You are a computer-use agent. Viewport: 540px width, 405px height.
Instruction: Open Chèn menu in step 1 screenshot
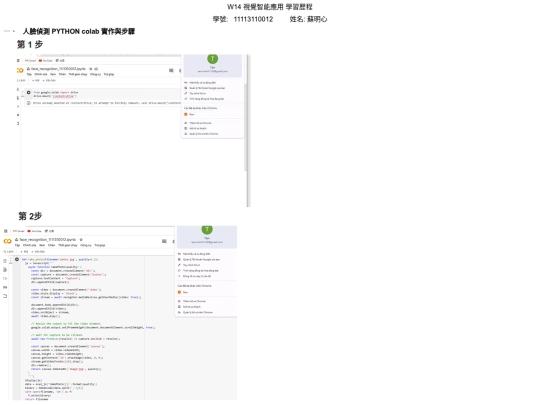click(62, 74)
